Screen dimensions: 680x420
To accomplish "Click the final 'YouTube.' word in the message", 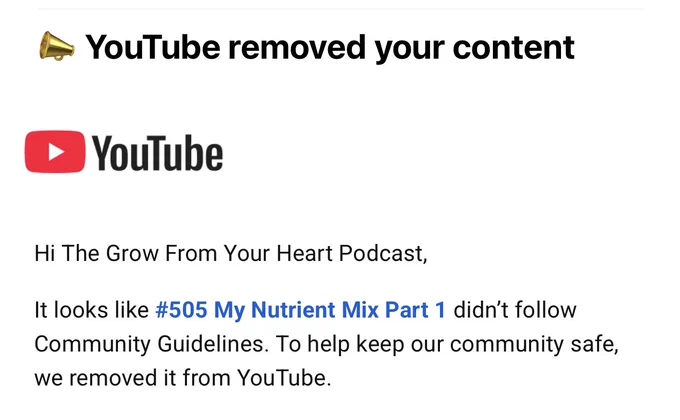I will click(x=284, y=378).
